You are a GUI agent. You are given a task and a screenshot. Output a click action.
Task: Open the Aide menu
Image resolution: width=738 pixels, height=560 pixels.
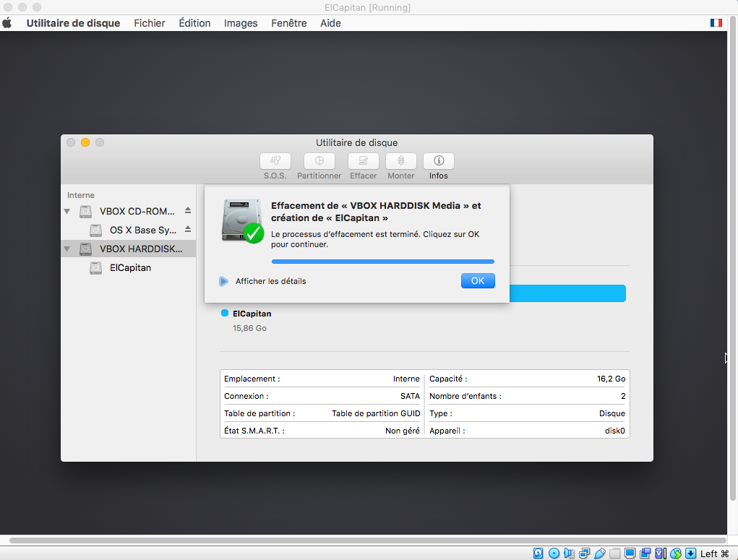[x=330, y=23]
